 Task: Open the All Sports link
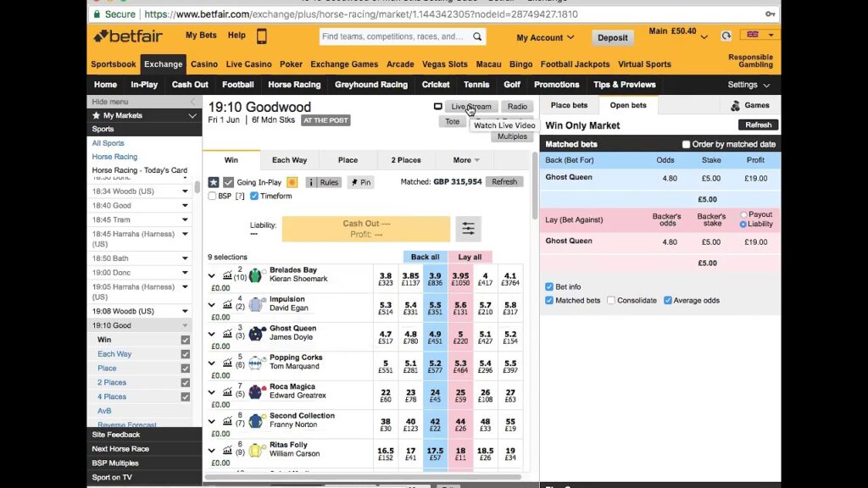point(108,142)
